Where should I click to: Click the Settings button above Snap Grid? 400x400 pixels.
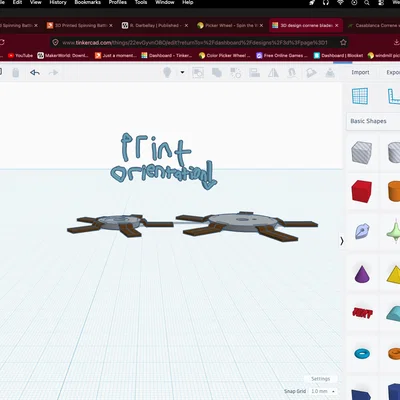tap(320, 379)
